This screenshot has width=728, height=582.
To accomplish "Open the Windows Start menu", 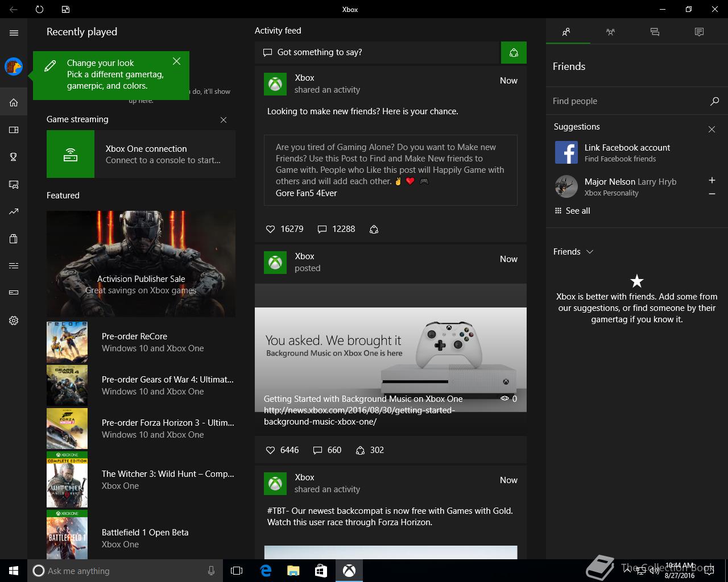I will click(14, 571).
